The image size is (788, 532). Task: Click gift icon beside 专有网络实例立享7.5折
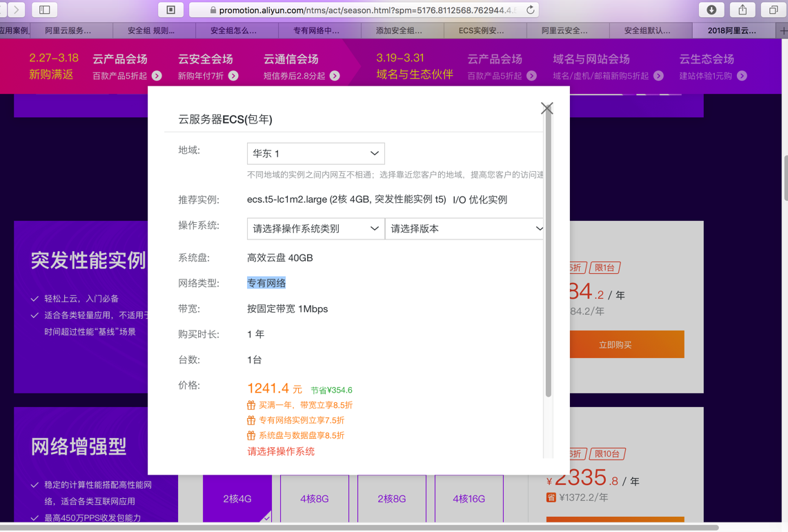pyautogui.click(x=251, y=420)
